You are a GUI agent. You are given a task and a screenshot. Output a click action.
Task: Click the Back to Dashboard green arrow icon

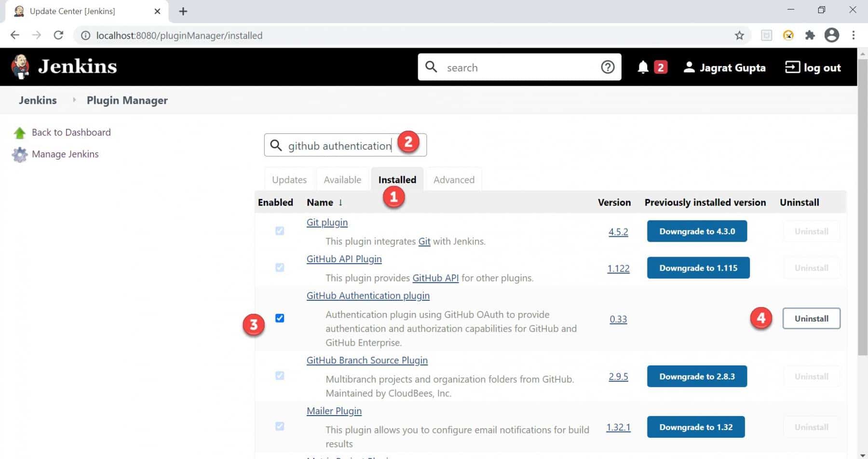pos(20,133)
